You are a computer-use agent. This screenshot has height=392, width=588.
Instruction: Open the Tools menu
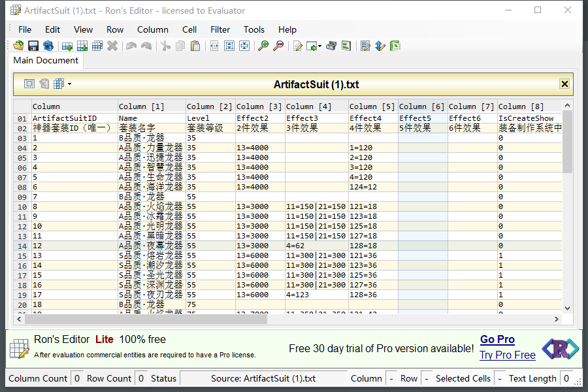[x=254, y=29]
